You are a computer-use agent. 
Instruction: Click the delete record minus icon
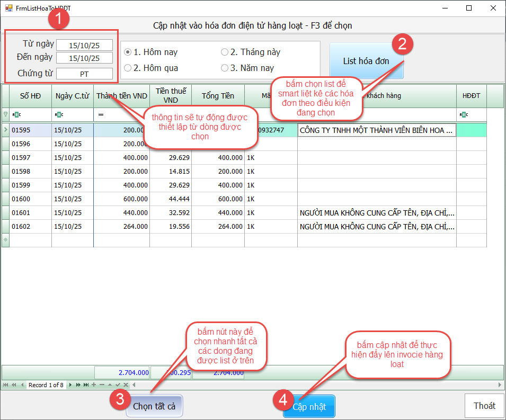point(102,385)
